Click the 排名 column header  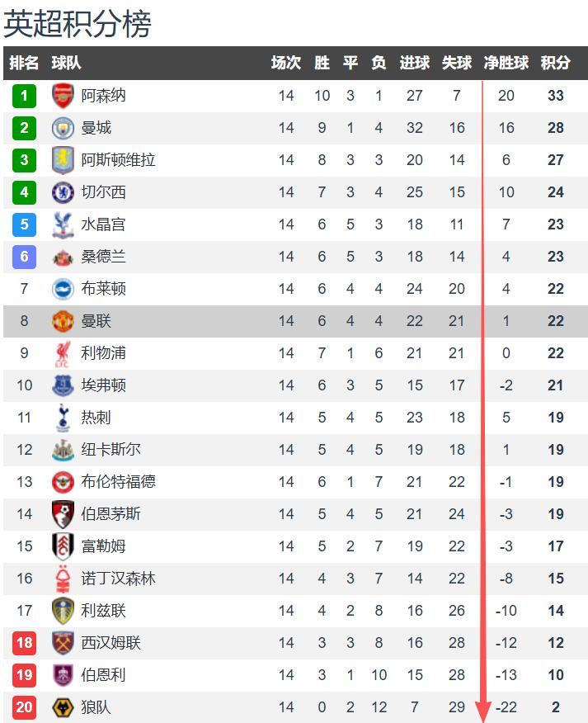(24, 63)
